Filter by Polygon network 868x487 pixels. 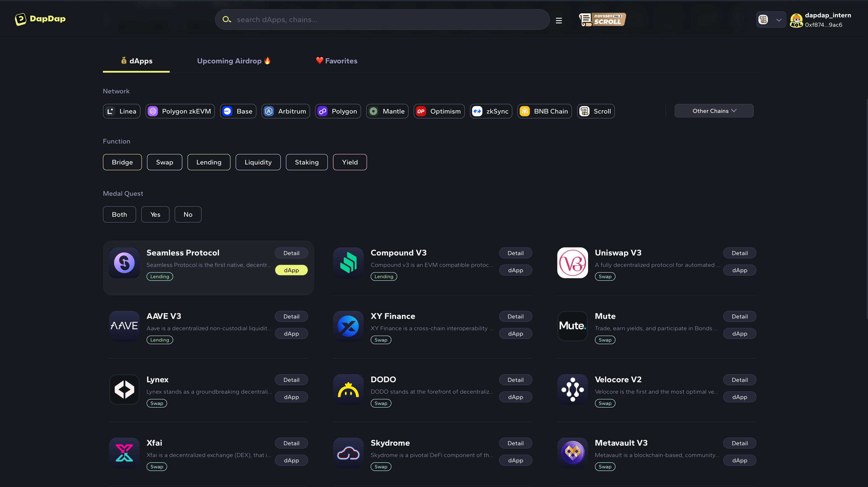coord(338,111)
